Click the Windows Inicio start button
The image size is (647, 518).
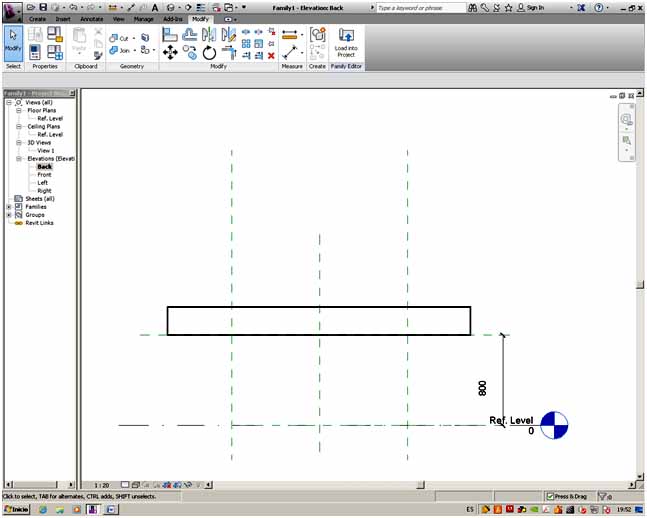click(17, 510)
